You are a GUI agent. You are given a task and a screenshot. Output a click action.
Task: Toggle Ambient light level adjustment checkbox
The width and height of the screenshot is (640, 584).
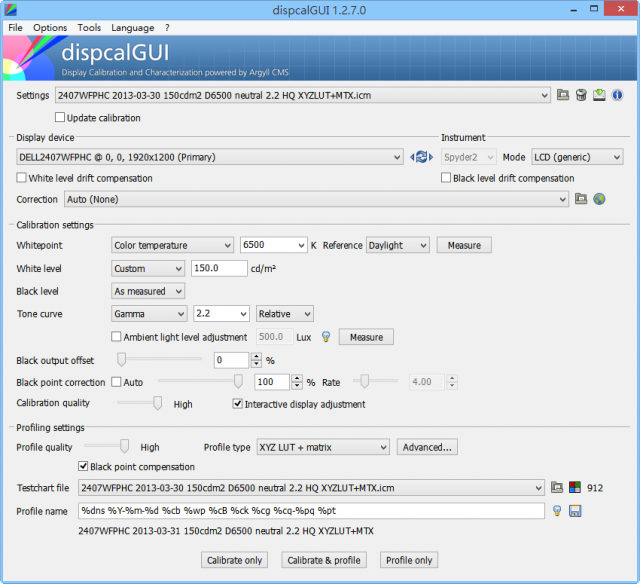tap(116, 337)
